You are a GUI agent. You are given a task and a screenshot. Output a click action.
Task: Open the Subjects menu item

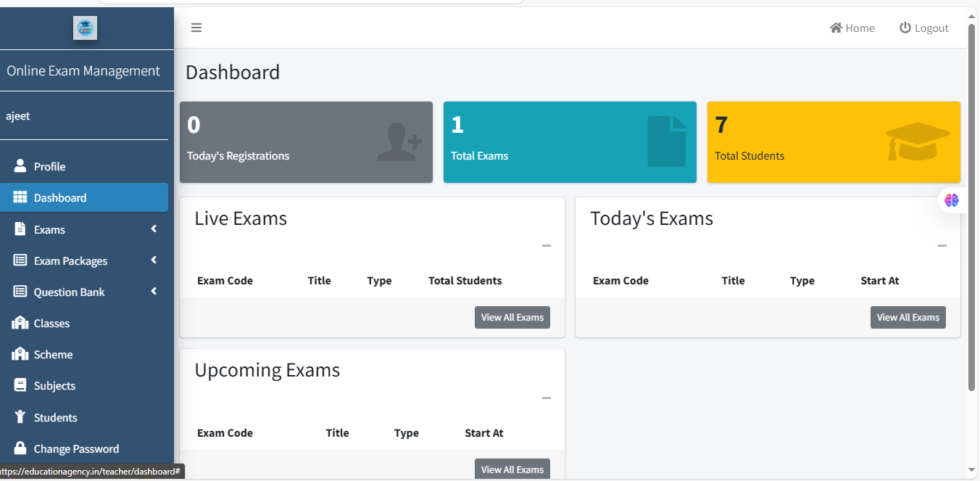[54, 386]
